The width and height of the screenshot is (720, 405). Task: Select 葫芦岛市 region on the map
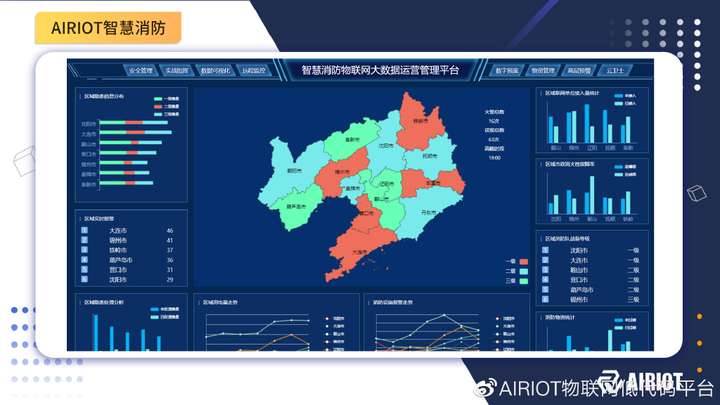point(296,207)
